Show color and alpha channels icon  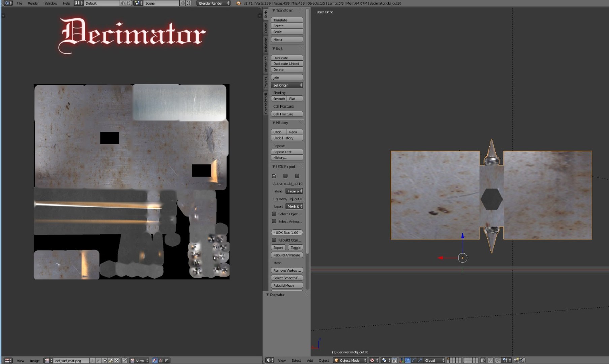(x=155, y=360)
